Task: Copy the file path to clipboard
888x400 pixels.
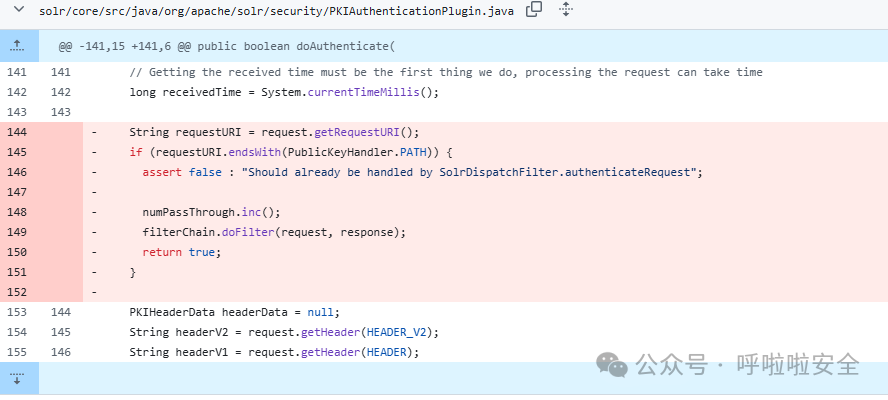Action: 533,9
